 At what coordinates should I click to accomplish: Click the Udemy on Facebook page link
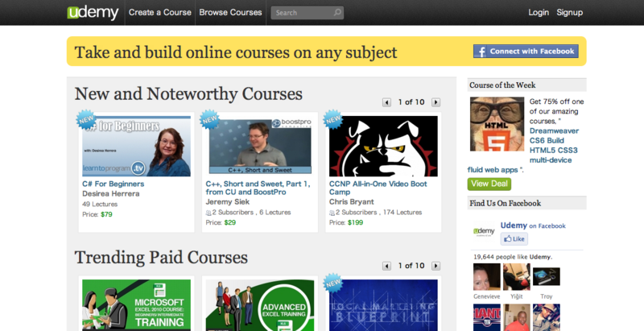(533, 225)
